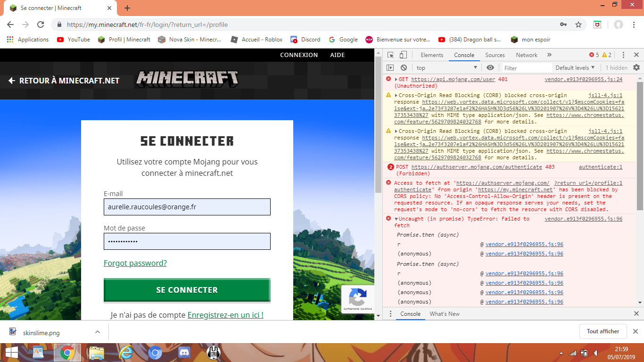Click RETOUR À MINECRAFT.NET link
The height and width of the screenshot is (362, 644).
64,81
